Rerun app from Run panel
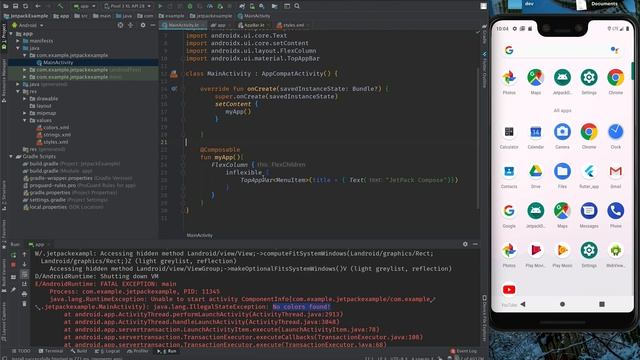The image size is (640, 360). pos(13,255)
